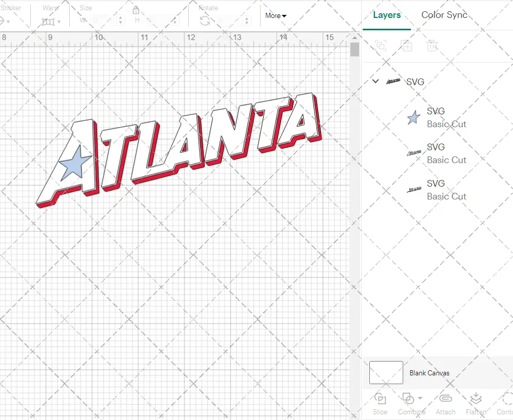The width and height of the screenshot is (513, 420).
Task: Open the Combine dropdown arrow
Action: click(420, 398)
